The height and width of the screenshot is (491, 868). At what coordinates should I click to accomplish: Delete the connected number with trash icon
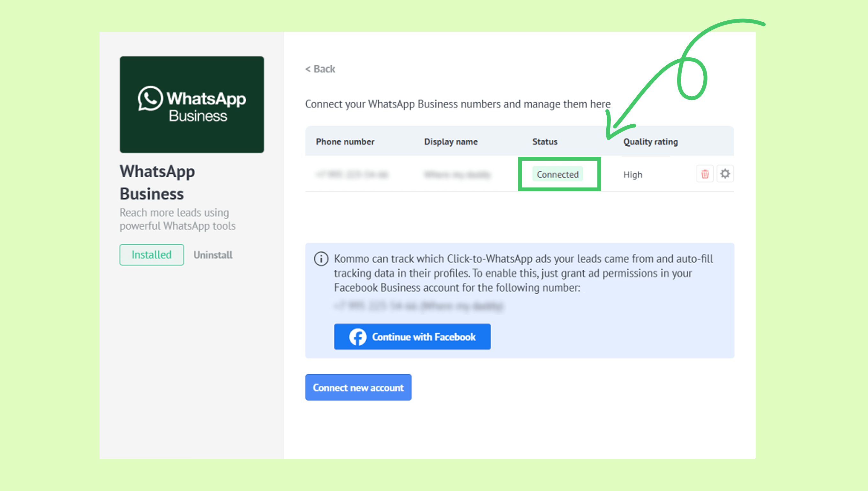click(x=705, y=174)
